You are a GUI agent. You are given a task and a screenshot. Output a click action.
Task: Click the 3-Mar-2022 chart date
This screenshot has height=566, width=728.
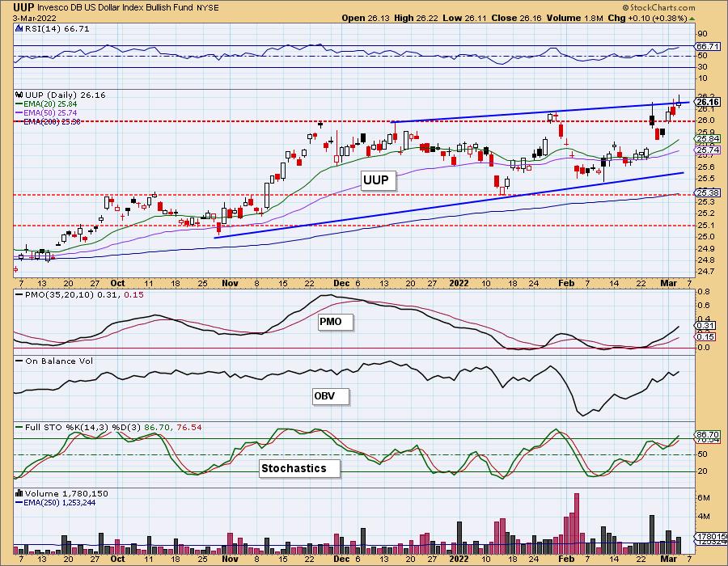34,18
